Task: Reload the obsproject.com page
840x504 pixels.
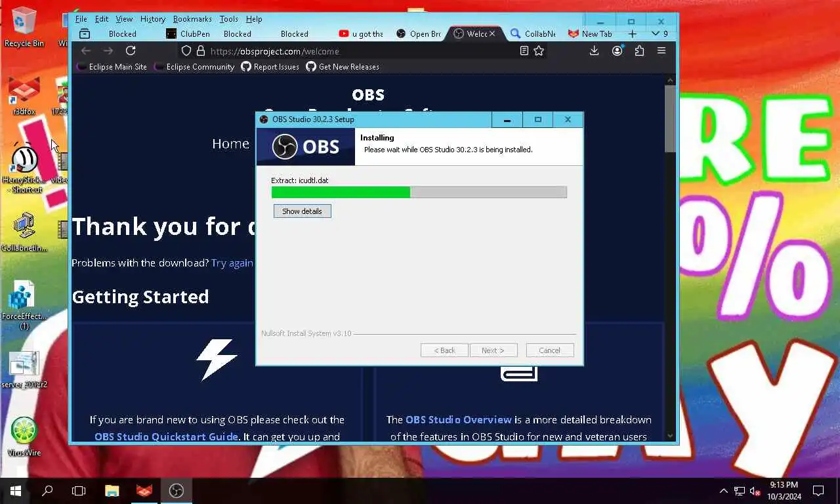Action: coord(131,51)
